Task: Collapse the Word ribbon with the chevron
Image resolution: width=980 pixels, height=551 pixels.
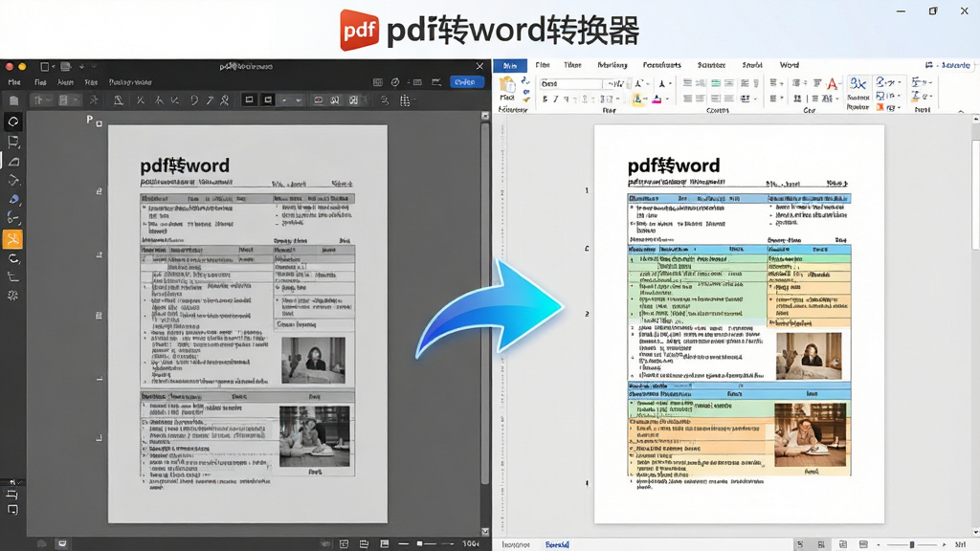Action: (x=961, y=111)
